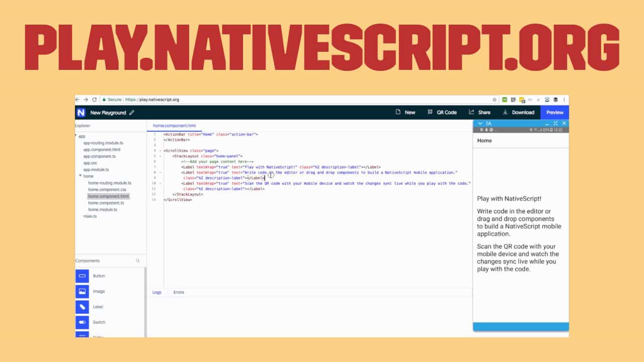Viewport: 644px width, 362px height.
Task: Switch to the Logs tab
Action: (x=157, y=292)
